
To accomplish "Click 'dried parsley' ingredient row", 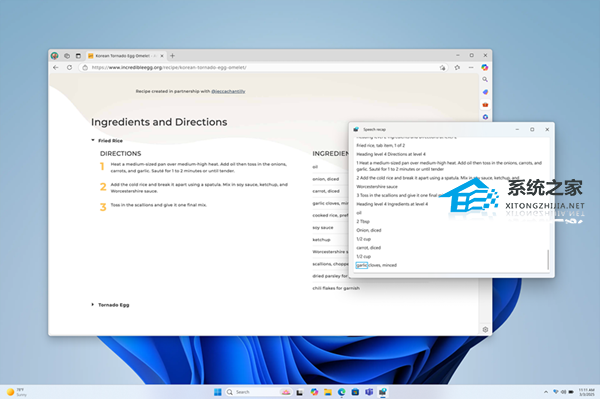I will [x=330, y=276].
